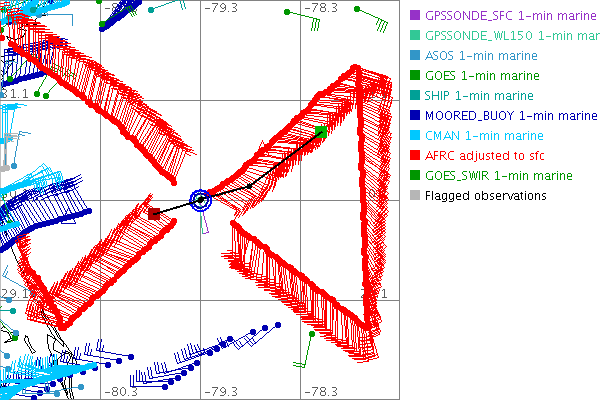Click the blue concentric-circle storm center marker
This screenshot has height=400, width=600.
(201, 200)
